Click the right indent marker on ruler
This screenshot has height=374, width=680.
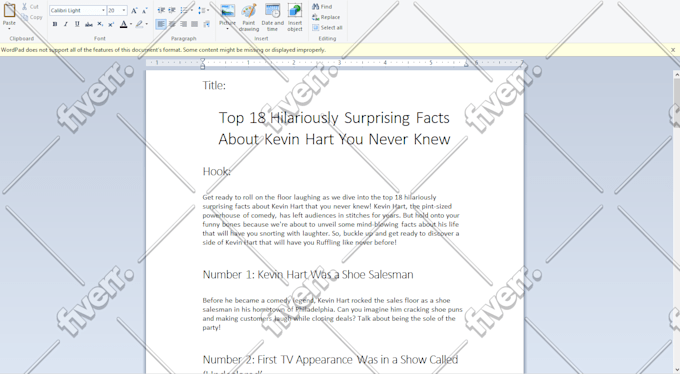(467, 64)
